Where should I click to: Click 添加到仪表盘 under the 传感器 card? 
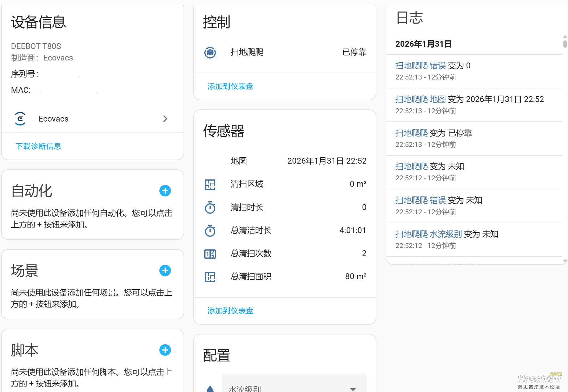[230, 311]
